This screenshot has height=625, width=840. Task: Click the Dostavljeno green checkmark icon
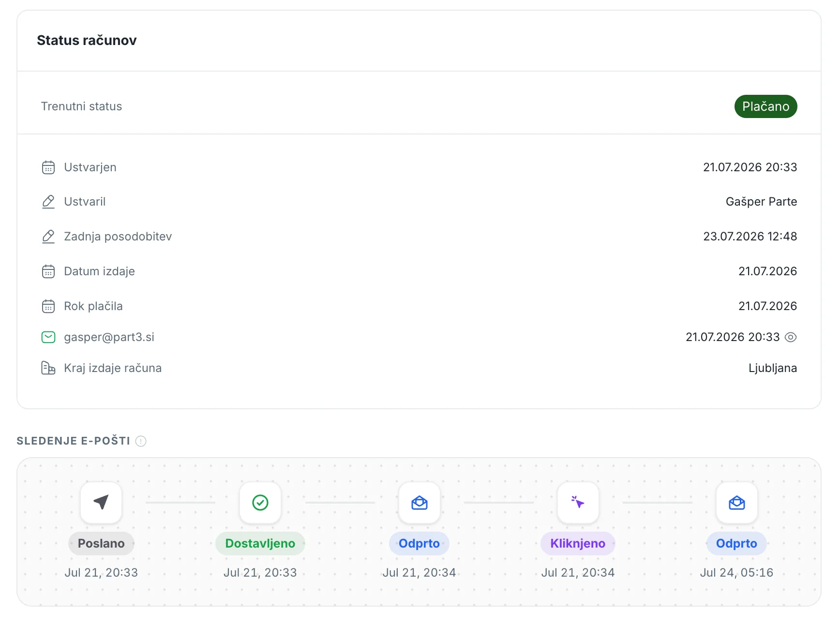click(260, 503)
